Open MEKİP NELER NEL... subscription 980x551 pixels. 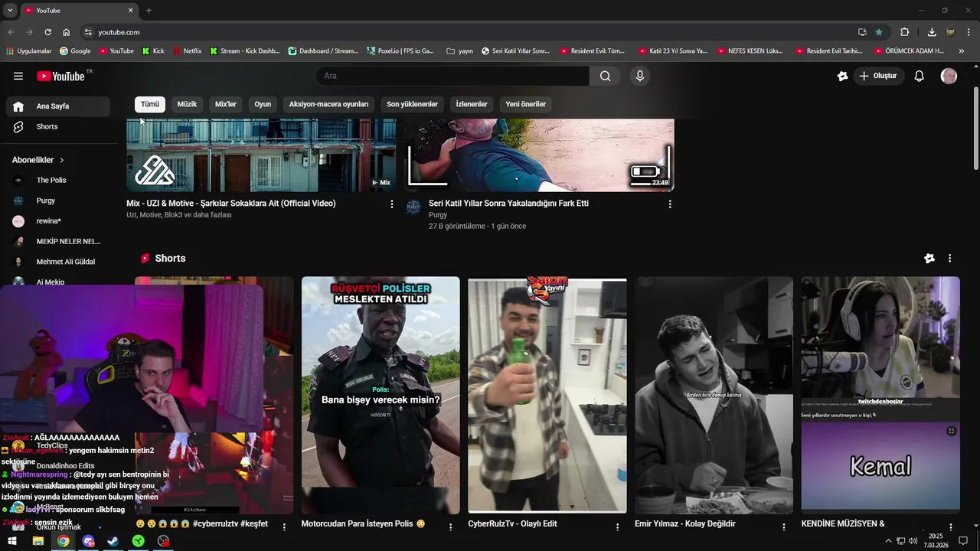(58, 241)
